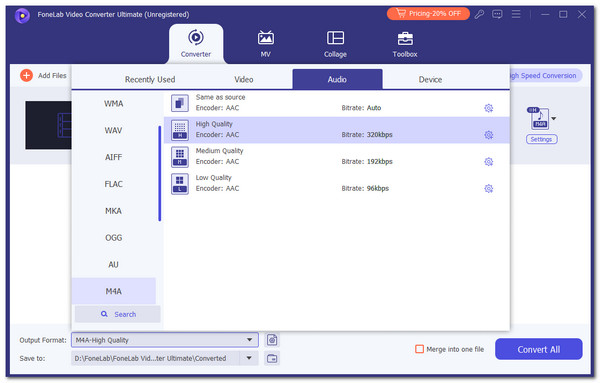The image size is (600, 383).
Task: Click the High Quality preset icon
Action: 180,130
